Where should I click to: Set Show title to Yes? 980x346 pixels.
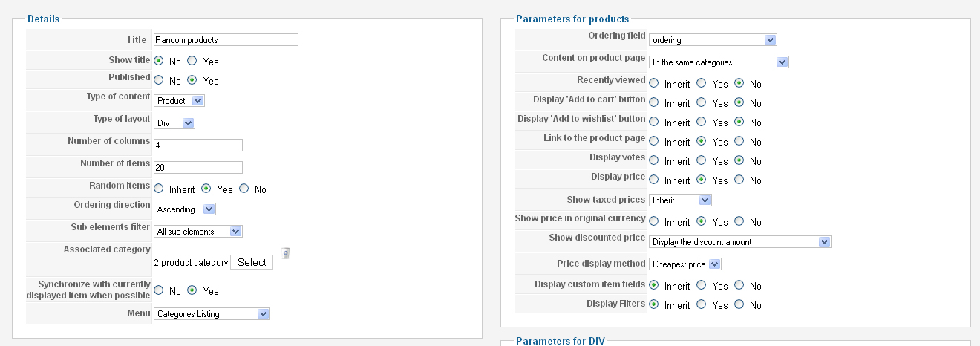point(192,61)
